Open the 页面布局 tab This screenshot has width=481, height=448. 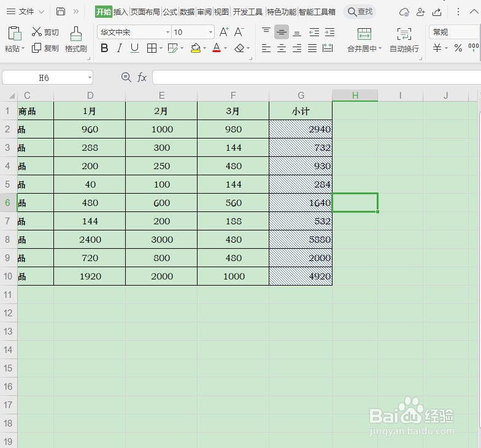click(145, 12)
